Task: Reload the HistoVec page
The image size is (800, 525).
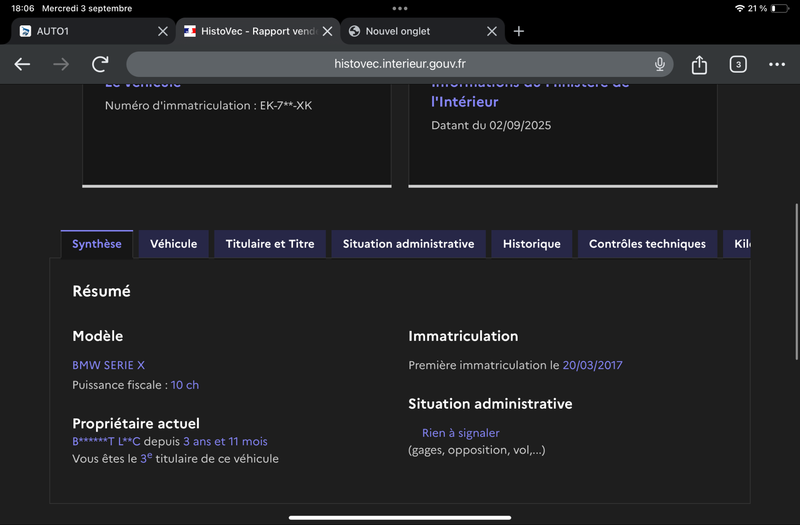Action: click(x=100, y=64)
